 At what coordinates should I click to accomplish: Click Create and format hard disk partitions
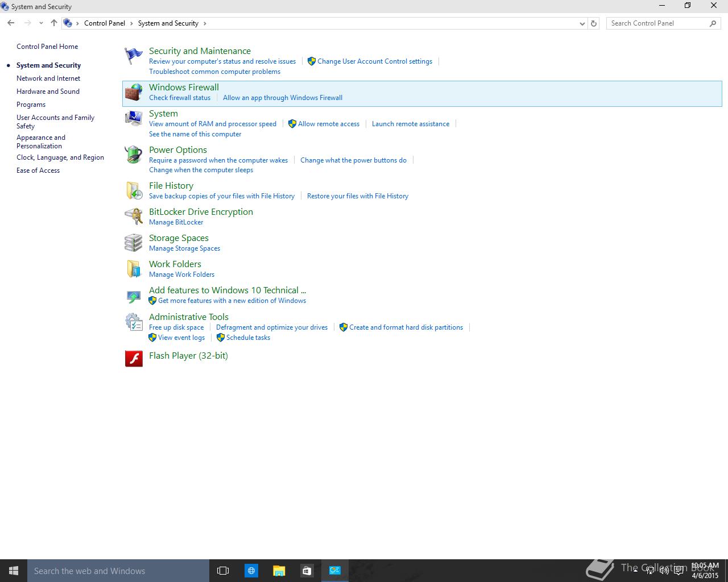click(406, 327)
